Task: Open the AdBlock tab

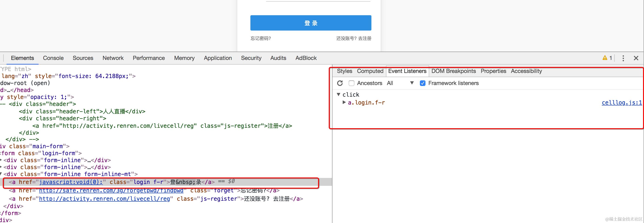Action: [x=306, y=58]
